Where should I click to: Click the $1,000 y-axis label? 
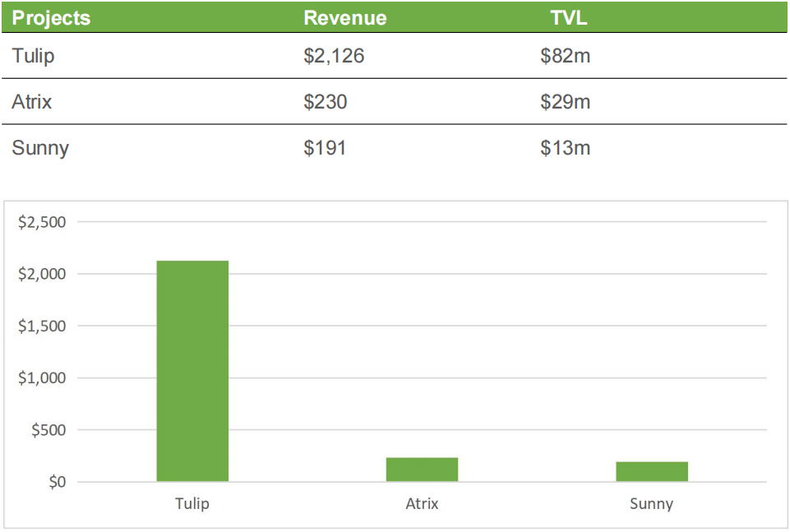click(43, 378)
